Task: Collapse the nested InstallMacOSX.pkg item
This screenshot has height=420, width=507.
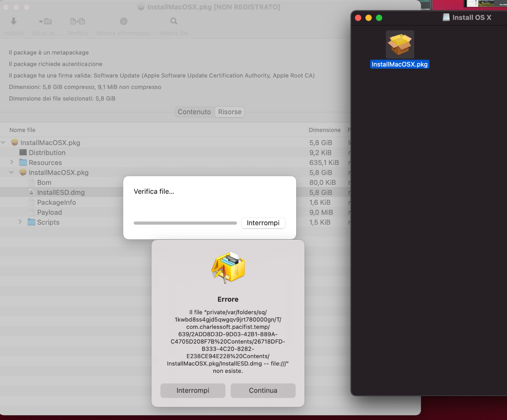Action: 12,173
